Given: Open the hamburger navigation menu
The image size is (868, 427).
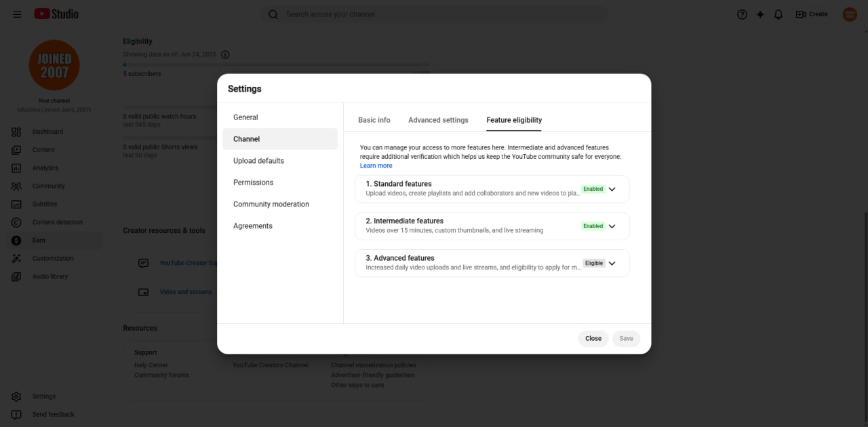Looking at the screenshot, I should point(17,14).
